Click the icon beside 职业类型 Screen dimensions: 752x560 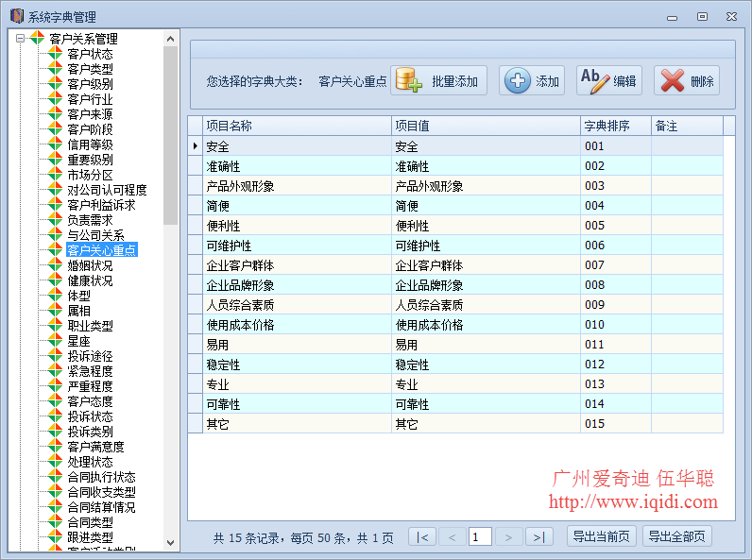(x=55, y=326)
